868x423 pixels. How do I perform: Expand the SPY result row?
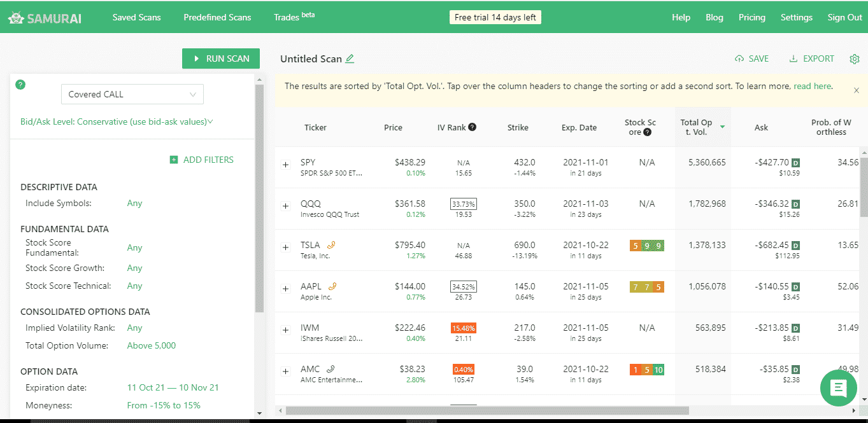(285, 165)
